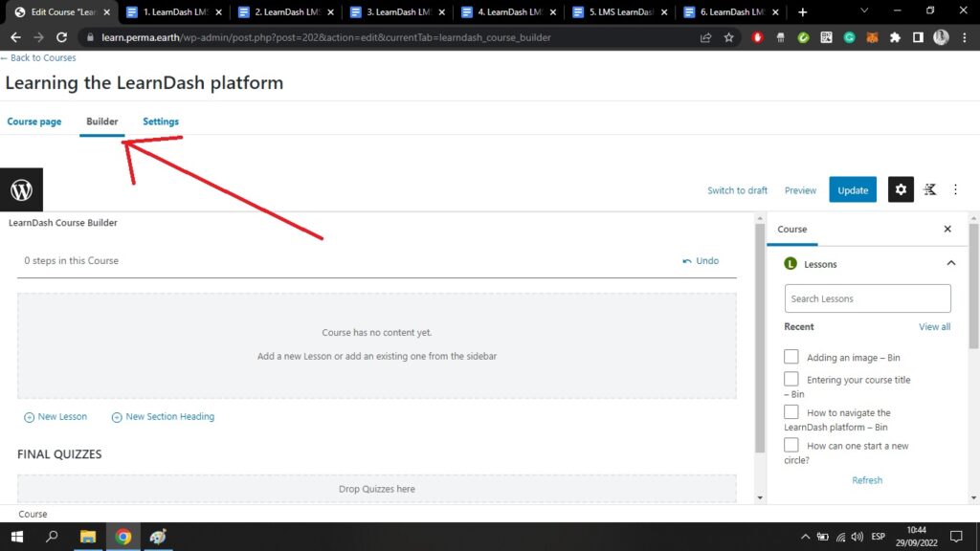Viewport: 980px width, 551px height.
Task: Reload the page using browser refresh icon
Action: click(x=62, y=37)
